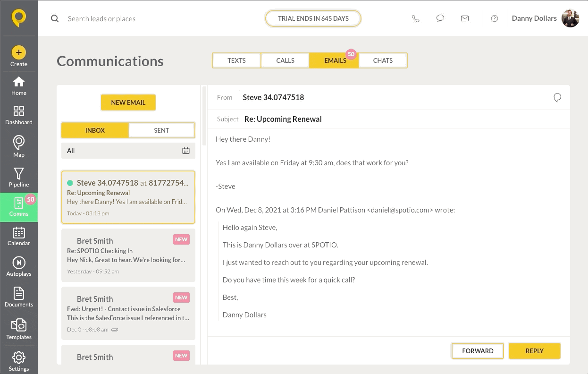The width and height of the screenshot is (588, 374).
Task: Click the 50 unread badge on EMAILS tab
Action: pyautogui.click(x=351, y=54)
